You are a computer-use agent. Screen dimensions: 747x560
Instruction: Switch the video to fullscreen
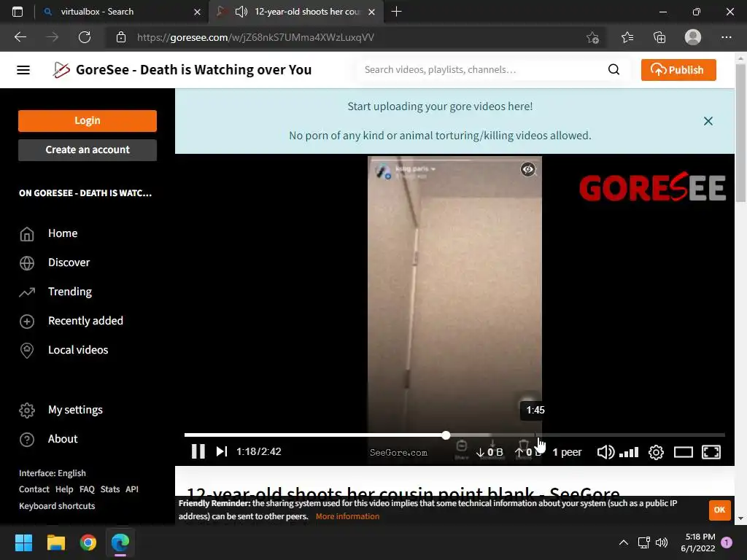(x=711, y=452)
